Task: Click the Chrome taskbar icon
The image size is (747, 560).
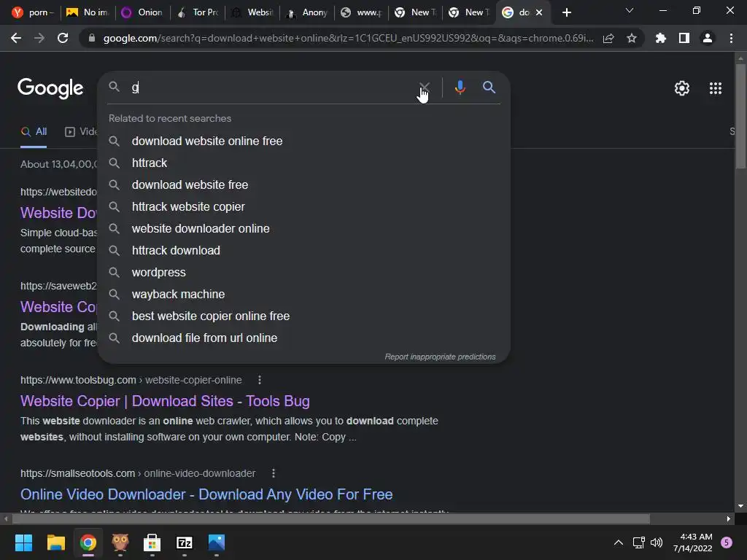Action: click(88, 542)
